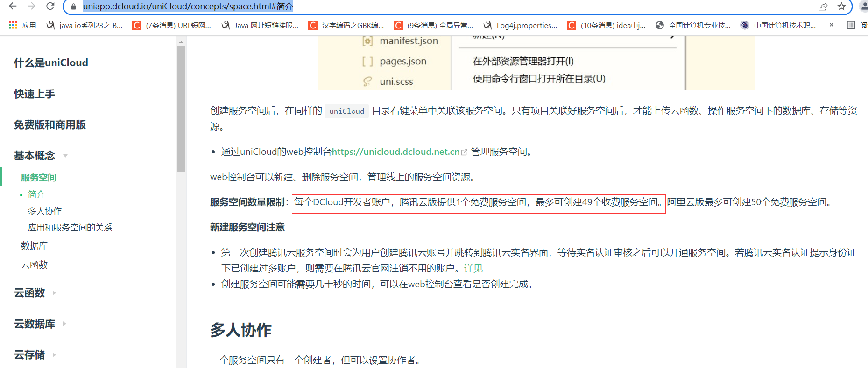Jump to 应用和服务空间的关系 in sidebar

70,228
